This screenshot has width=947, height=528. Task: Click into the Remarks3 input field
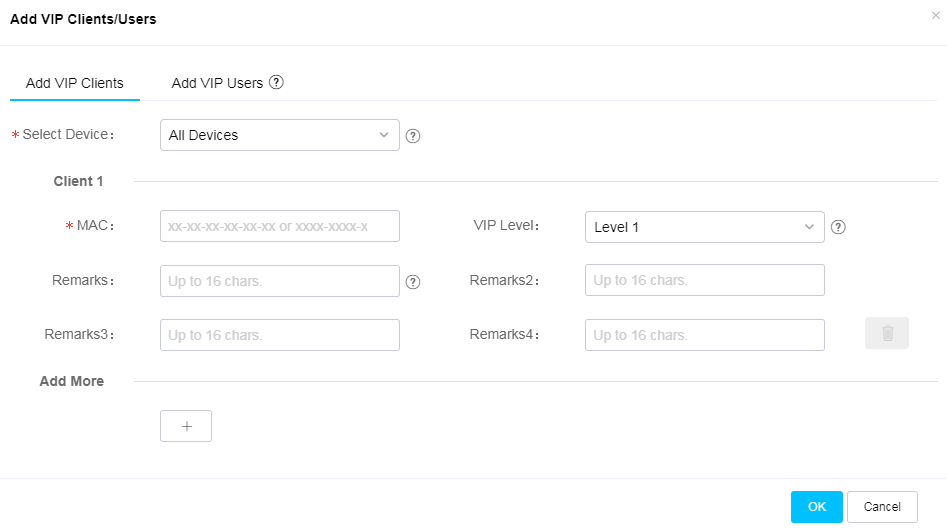click(x=280, y=335)
